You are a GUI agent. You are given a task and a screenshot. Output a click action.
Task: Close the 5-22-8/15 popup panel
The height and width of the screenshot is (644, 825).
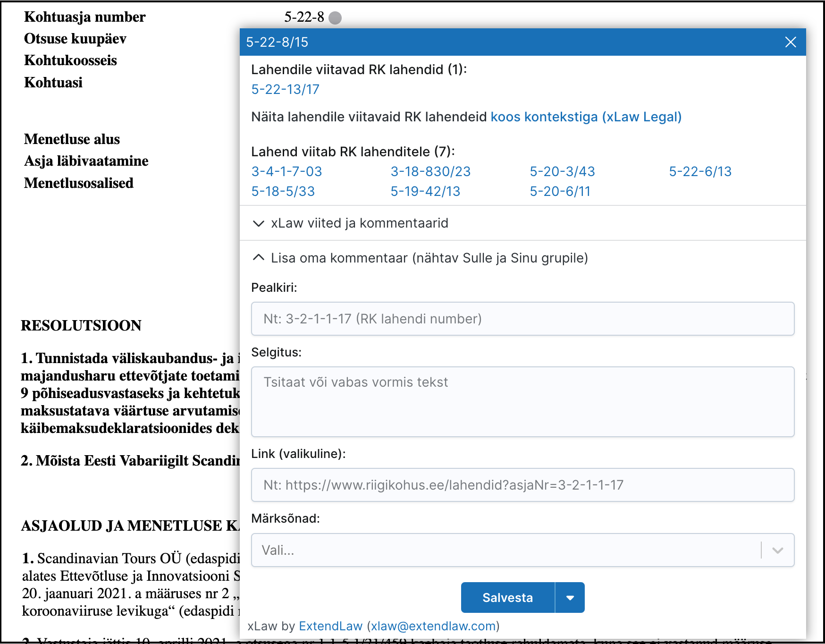pos(791,42)
